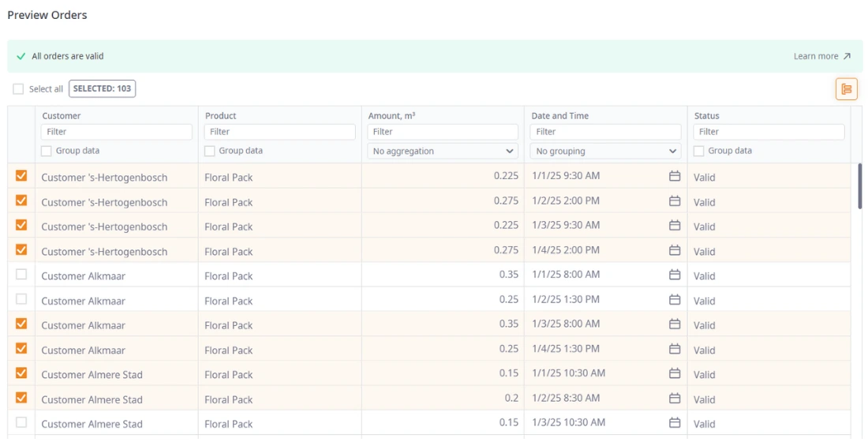Focus the Product filter field
This screenshot has height=442, width=868.
click(279, 132)
